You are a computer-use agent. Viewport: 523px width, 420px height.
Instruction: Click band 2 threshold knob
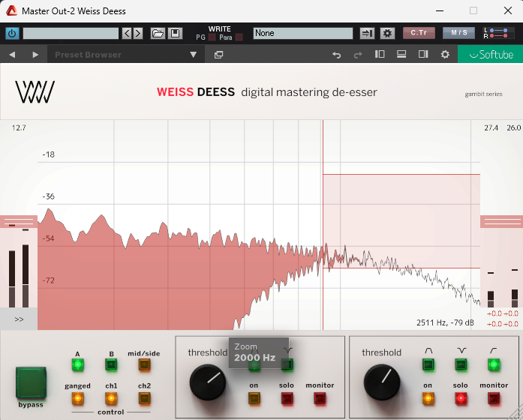point(382,382)
